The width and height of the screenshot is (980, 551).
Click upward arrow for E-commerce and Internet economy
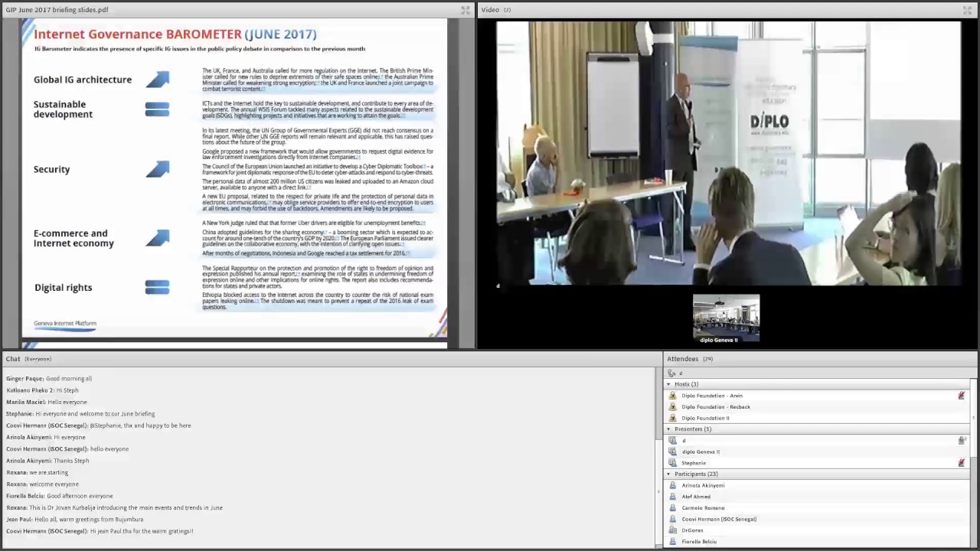[157, 238]
